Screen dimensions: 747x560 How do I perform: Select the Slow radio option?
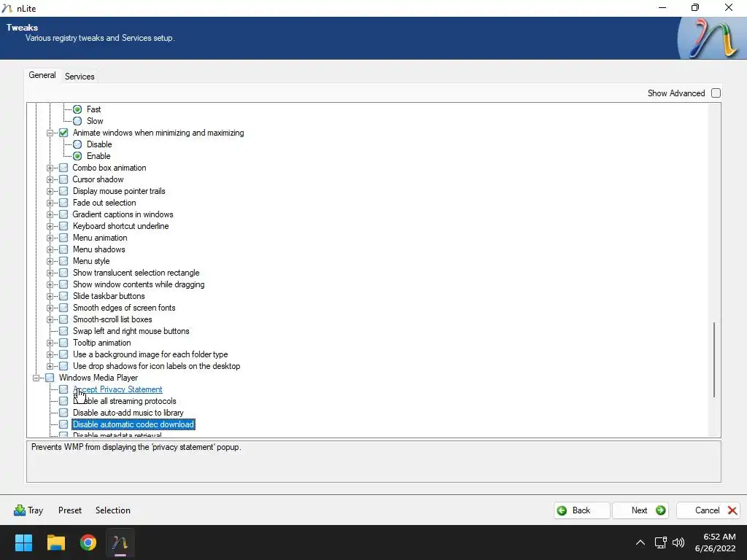pos(77,121)
